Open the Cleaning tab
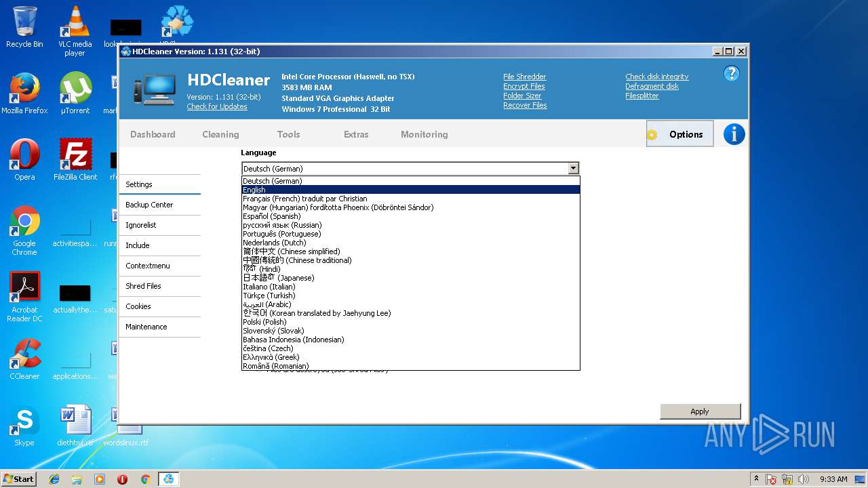 click(x=220, y=134)
